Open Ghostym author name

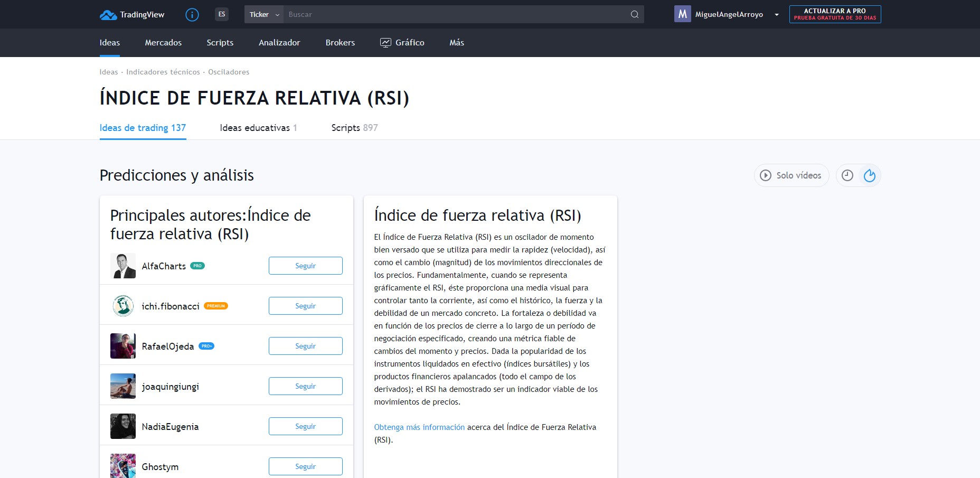pyautogui.click(x=160, y=467)
